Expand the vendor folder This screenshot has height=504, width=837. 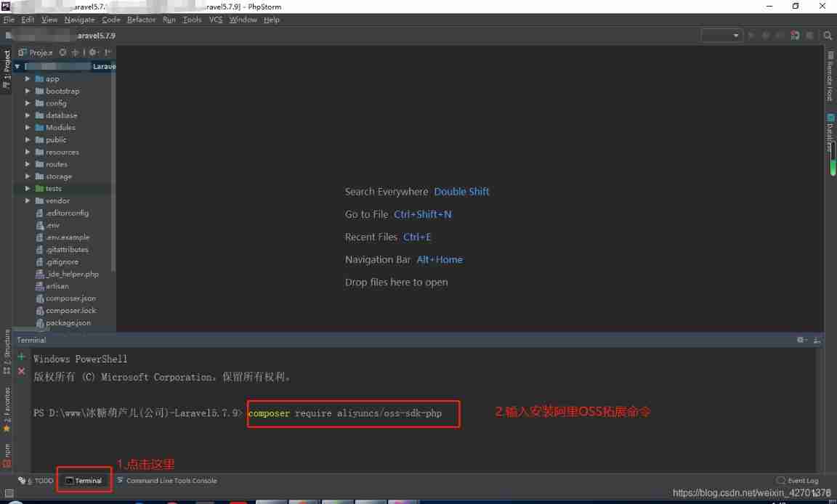click(28, 200)
